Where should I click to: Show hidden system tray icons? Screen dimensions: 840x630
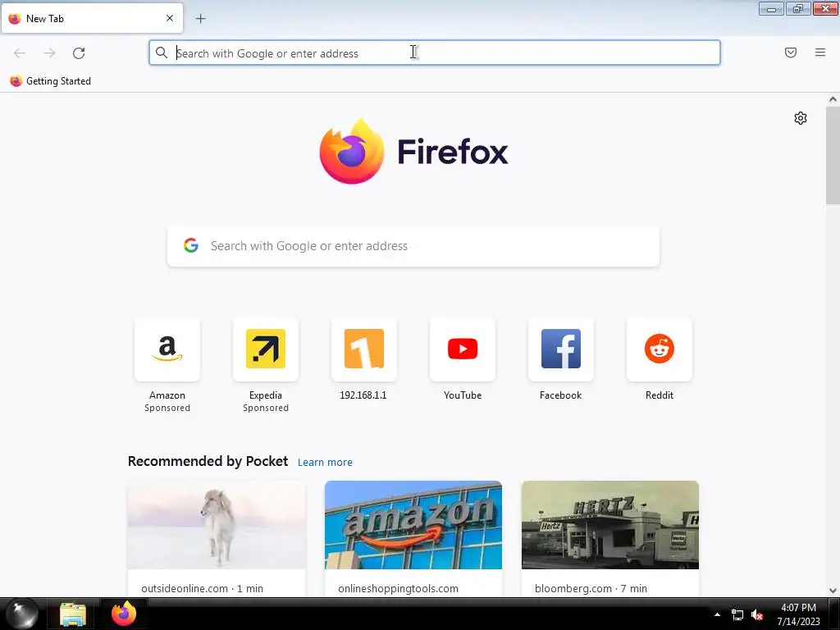tap(717, 614)
